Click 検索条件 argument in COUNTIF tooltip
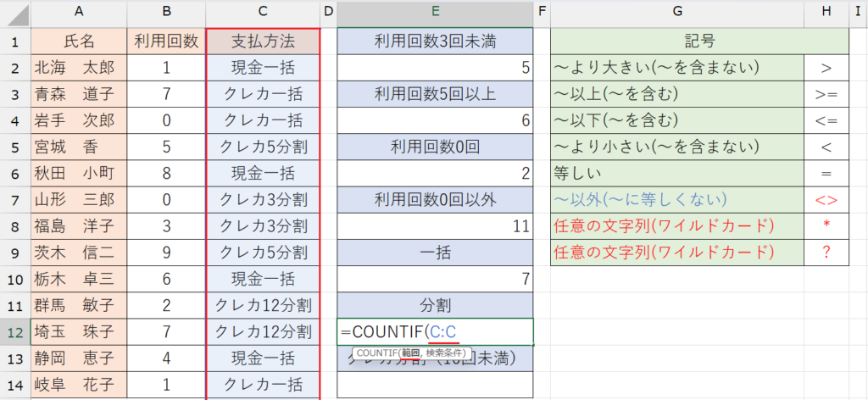This screenshot has width=868, height=400. click(x=446, y=353)
